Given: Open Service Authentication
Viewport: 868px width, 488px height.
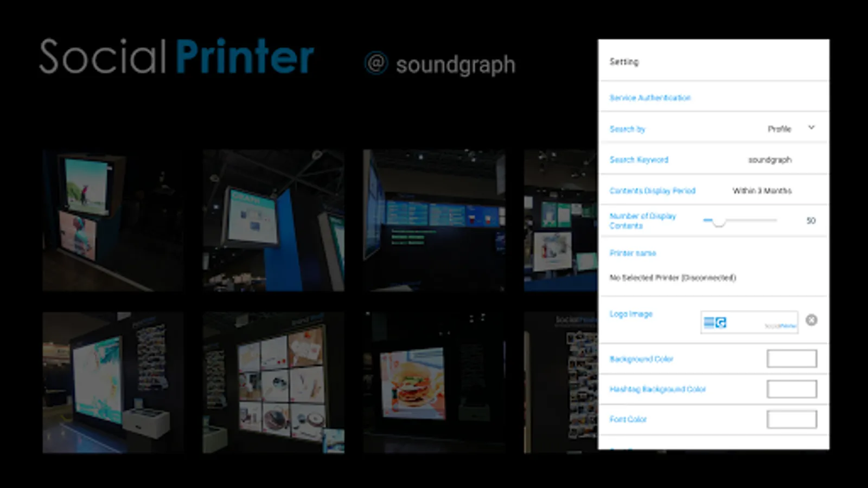Looking at the screenshot, I should pyautogui.click(x=649, y=98).
